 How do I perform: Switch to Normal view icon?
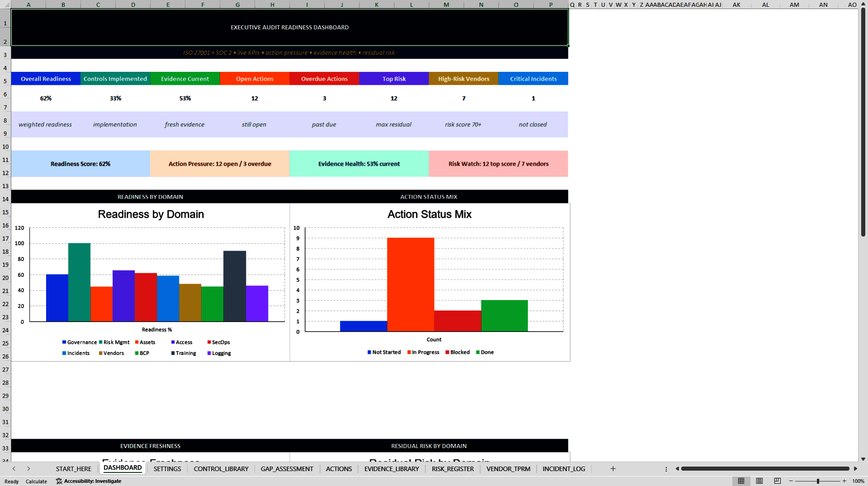pos(741,481)
